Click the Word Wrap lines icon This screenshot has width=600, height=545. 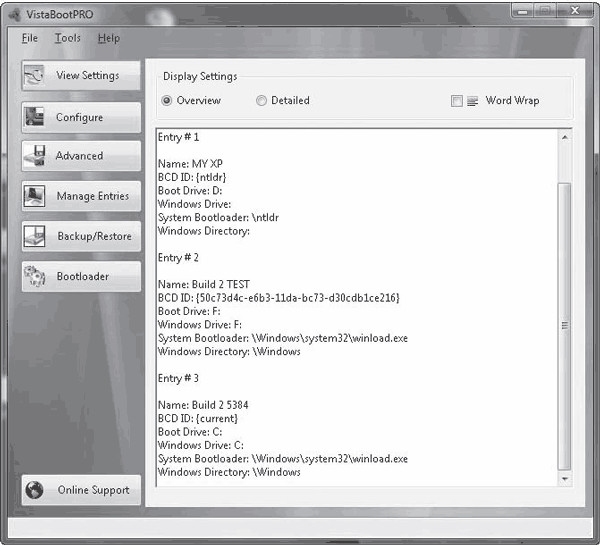click(473, 101)
